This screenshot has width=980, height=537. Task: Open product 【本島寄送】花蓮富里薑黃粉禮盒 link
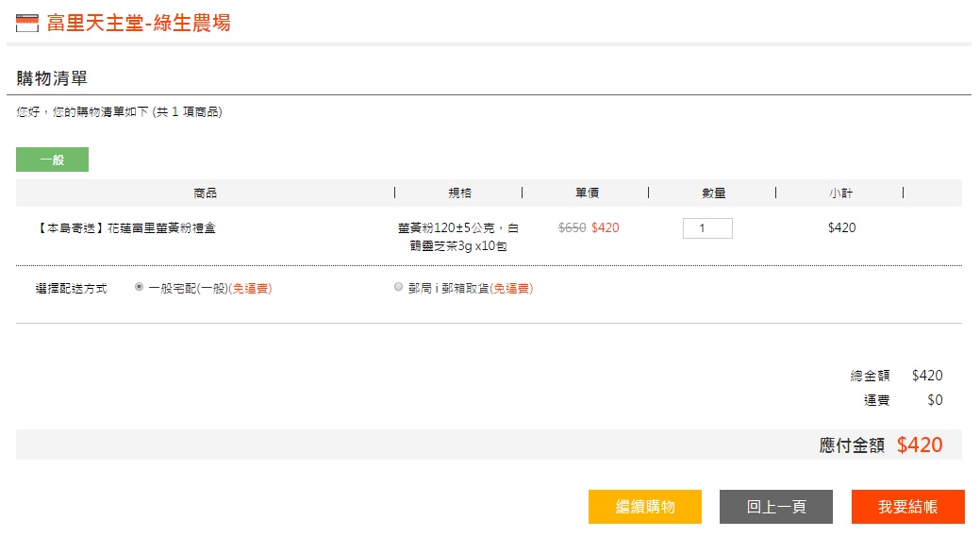coord(125,228)
